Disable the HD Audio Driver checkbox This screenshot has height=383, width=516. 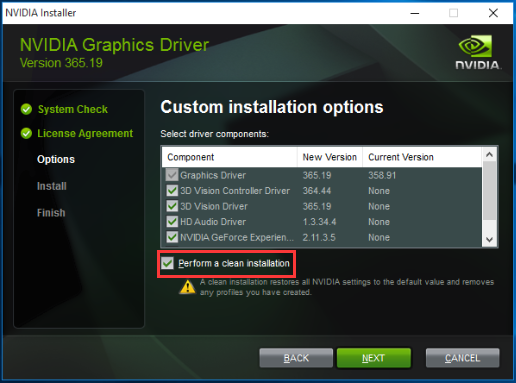click(x=172, y=222)
